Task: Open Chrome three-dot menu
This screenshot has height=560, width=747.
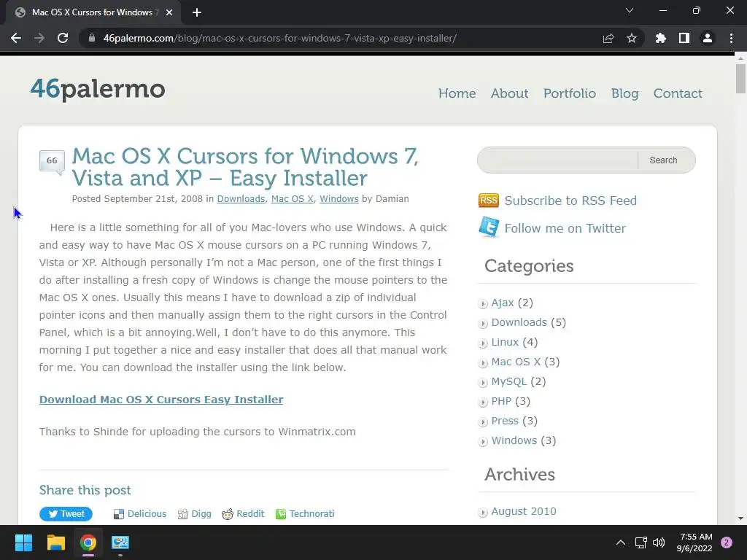Action: pos(731,38)
